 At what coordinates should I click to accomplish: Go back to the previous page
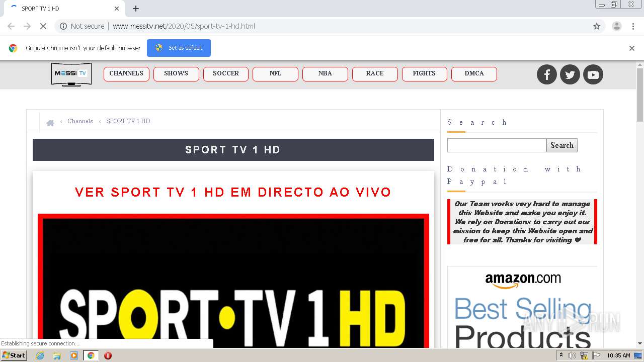click(11, 26)
